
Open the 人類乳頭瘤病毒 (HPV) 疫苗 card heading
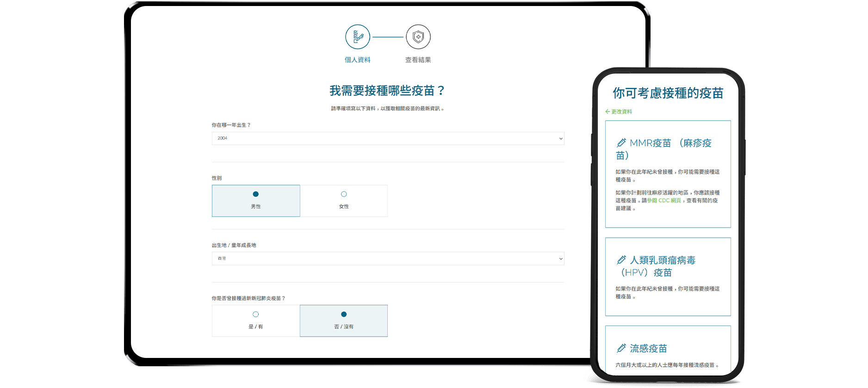pyautogui.click(x=663, y=266)
